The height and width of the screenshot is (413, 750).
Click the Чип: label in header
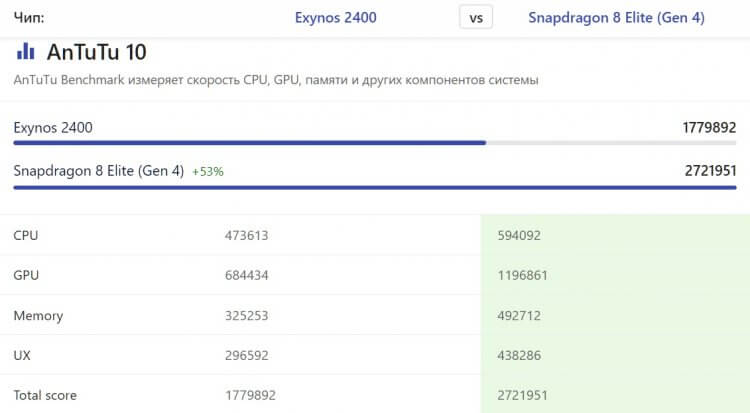pos(29,18)
